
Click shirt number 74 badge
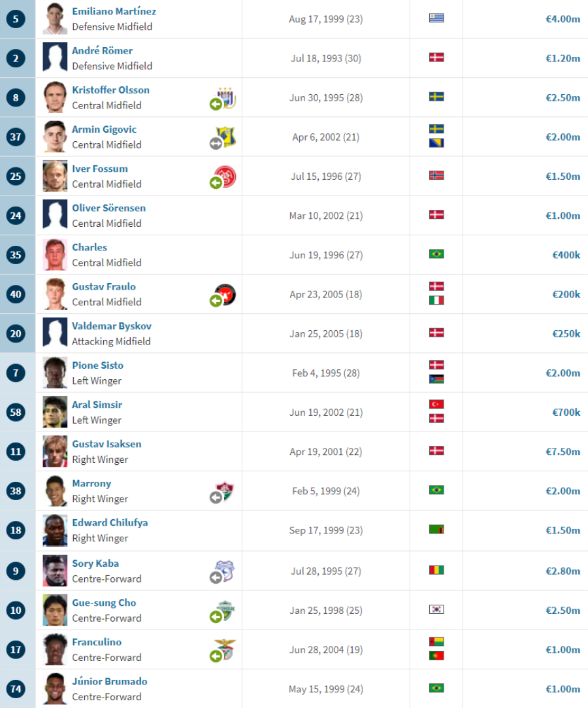pos(16,689)
